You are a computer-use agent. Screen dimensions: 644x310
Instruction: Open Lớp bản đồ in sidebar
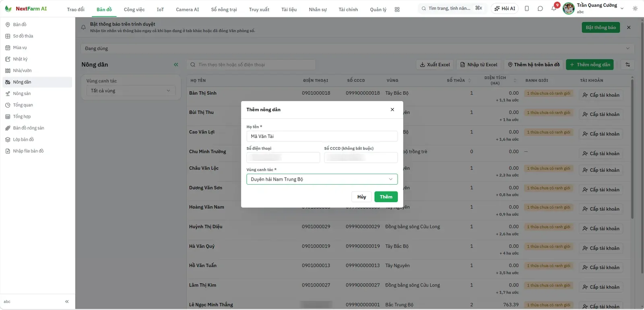37,139
